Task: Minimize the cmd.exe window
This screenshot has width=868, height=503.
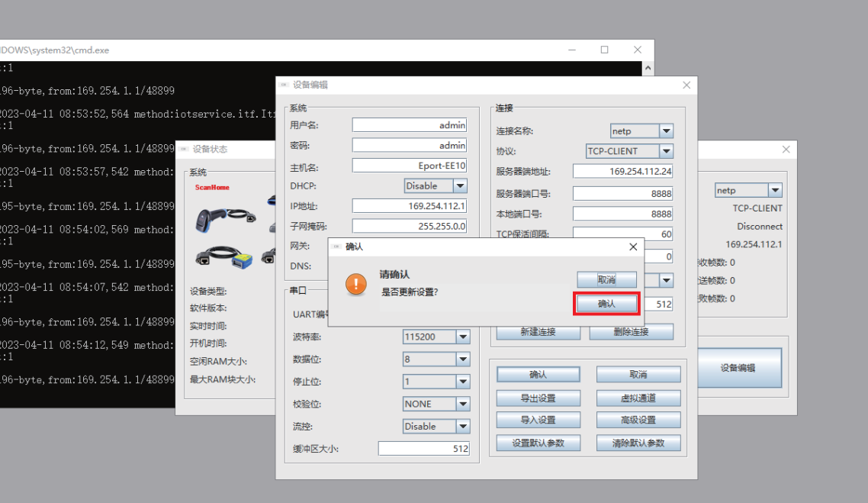Action: tap(572, 50)
